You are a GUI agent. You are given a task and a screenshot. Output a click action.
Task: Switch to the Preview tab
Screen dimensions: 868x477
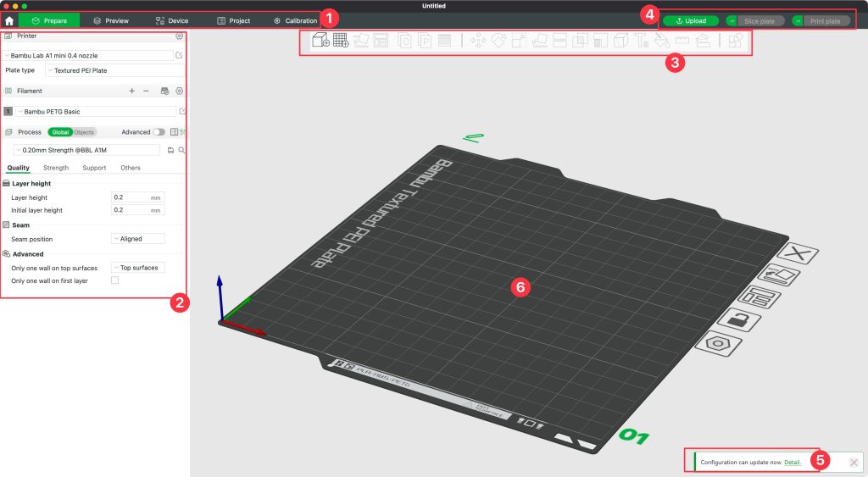point(110,20)
